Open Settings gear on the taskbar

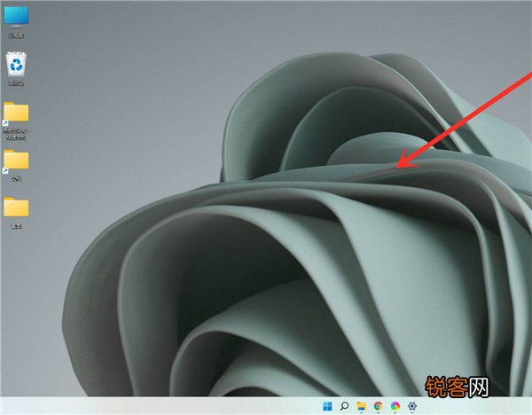pos(412,406)
